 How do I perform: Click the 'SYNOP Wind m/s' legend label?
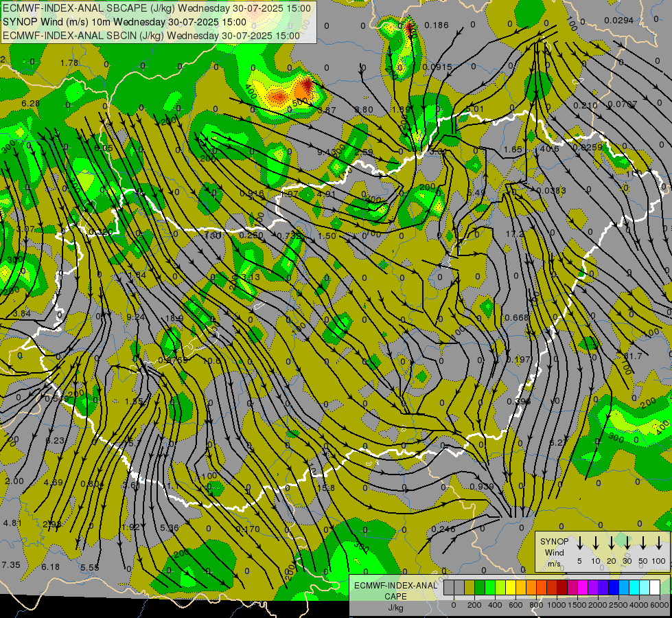click(554, 552)
